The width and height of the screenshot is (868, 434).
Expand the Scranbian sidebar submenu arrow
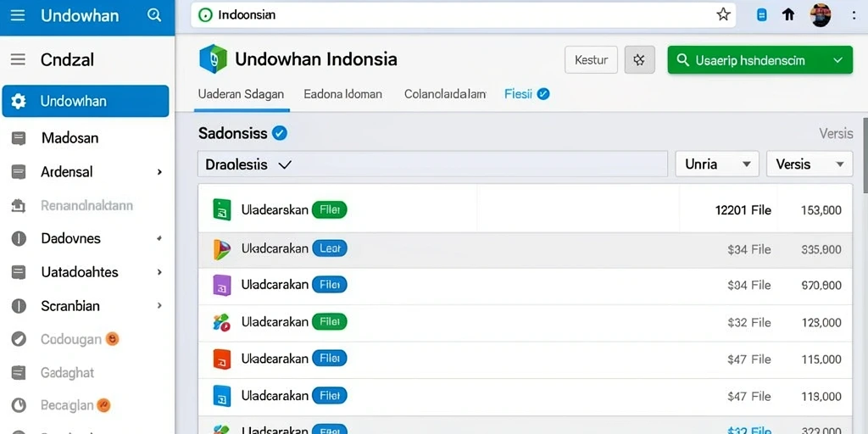(x=159, y=305)
